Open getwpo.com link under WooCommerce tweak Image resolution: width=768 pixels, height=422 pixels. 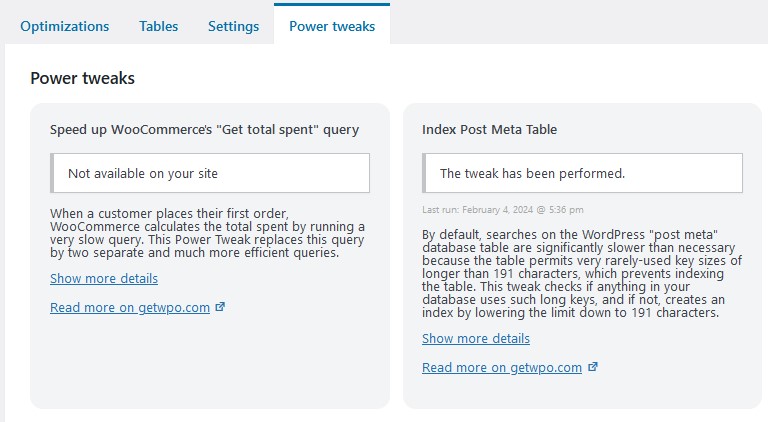pyautogui.click(x=130, y=307)
